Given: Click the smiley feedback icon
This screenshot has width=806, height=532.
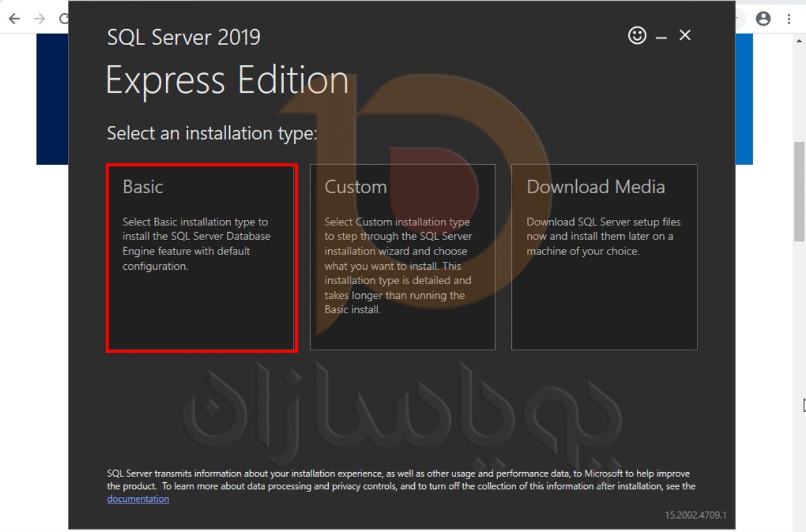Looking at the screenshot, I should (637, 36).
